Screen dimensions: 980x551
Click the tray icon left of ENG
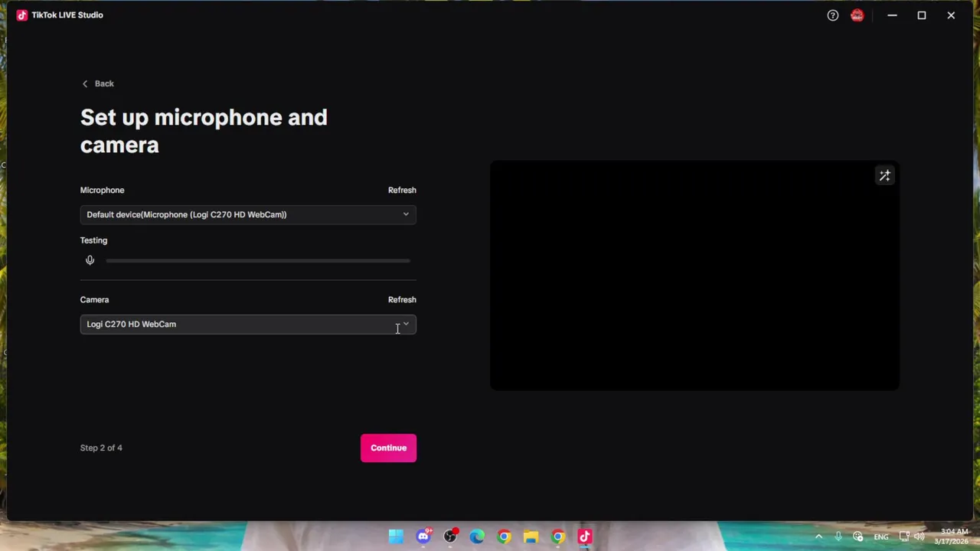coord(857,536)
